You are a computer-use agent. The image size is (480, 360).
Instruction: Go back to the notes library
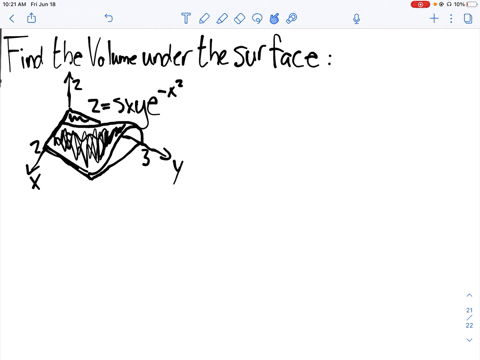(12, 18)
